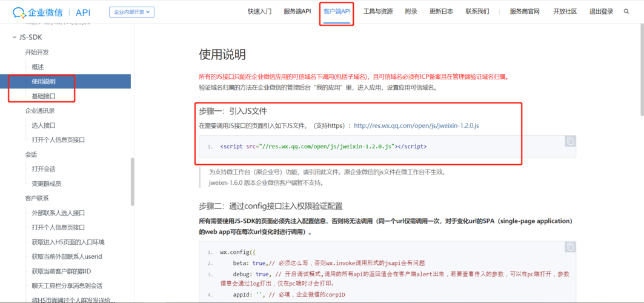Image resolution: width=644 pixels, height=303 pixels.
Task: Click the wx.config({ code line
Action: point(238,252)
